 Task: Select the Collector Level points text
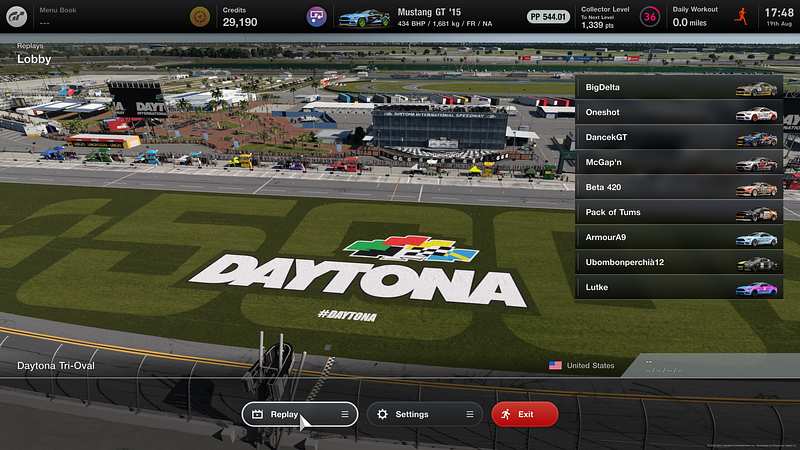point(597,25)
